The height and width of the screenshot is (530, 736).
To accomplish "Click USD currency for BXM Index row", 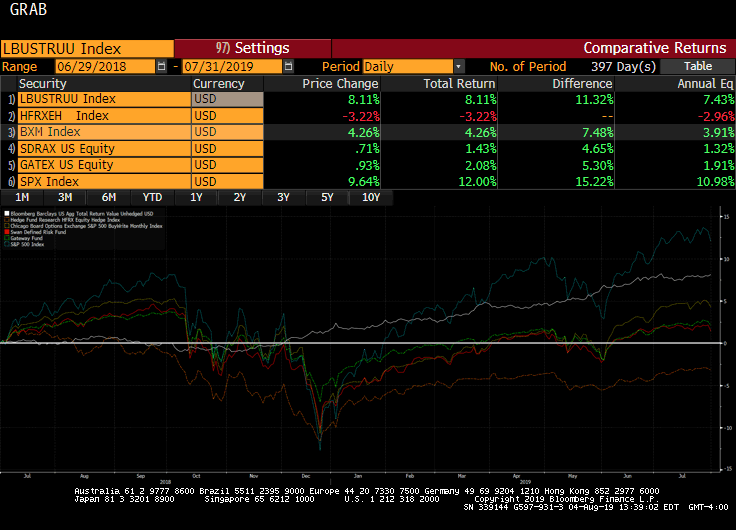I will click(228, 132).
